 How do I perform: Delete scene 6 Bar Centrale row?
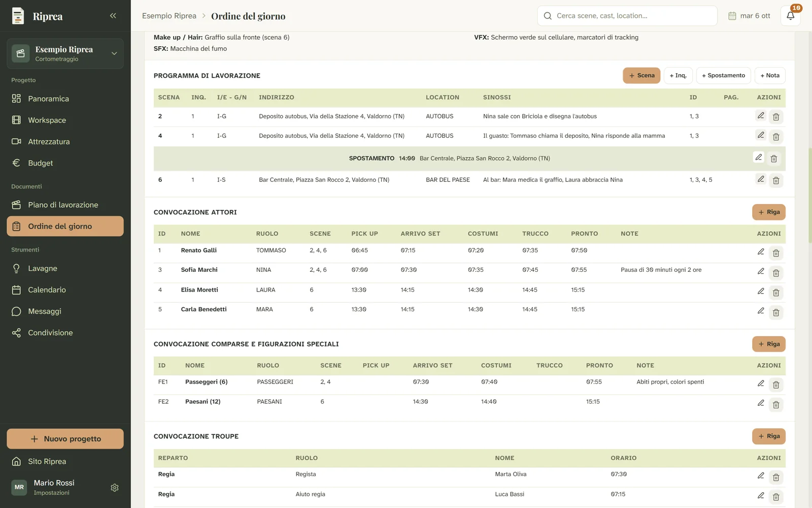pos(776,180)
